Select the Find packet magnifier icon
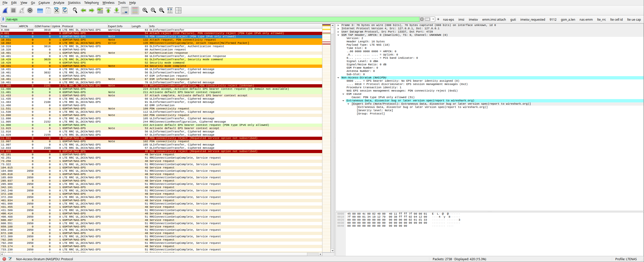The height and width of the screenshot is (262, 644). point(75,10)
